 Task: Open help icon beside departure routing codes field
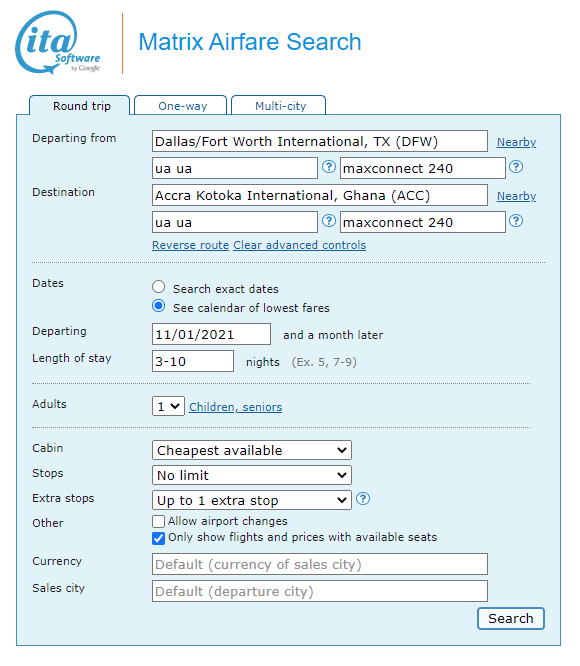click(x=329, y=167)
